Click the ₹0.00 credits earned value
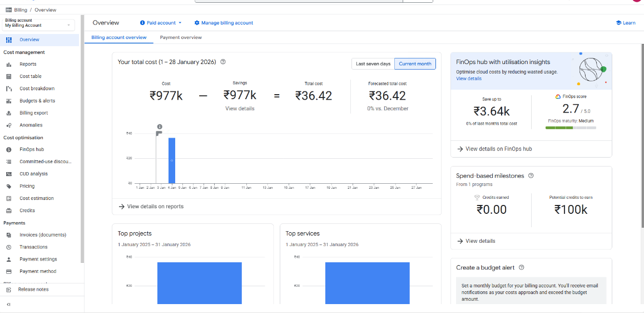The height and width of the screenshot is (313, 644). click(x=491, y=210)
